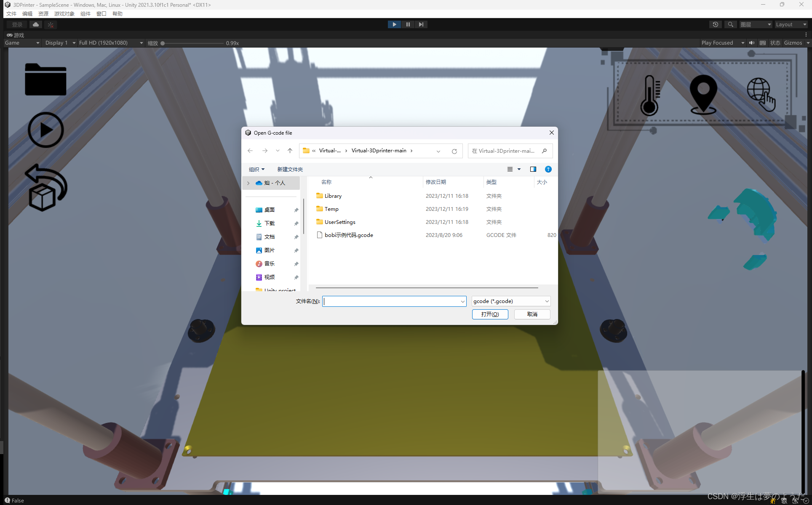
Task: Open the 窗口 menu
Action: pyautogui.click(x=101, y=14)
